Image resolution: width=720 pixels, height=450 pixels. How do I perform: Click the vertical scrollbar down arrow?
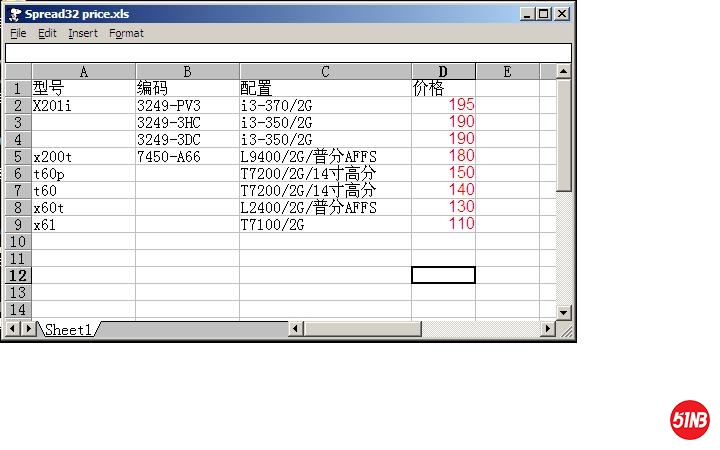pos(564,313)
